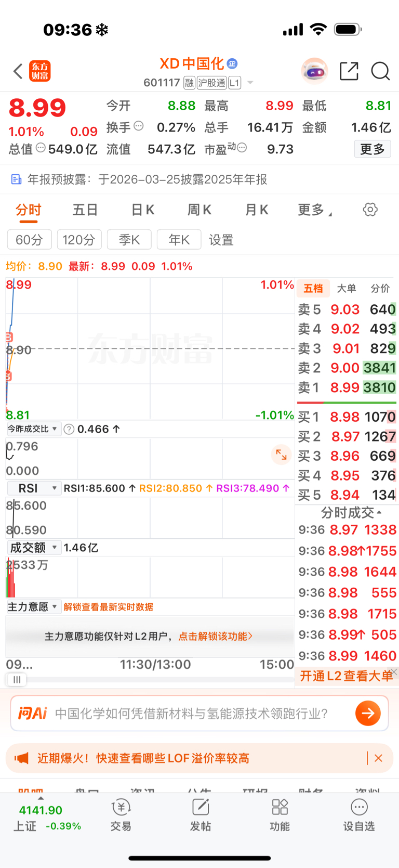This screenshot has height=868, width=399.
Task: Submit AI question with orange arrow
Action: [368, 713]
